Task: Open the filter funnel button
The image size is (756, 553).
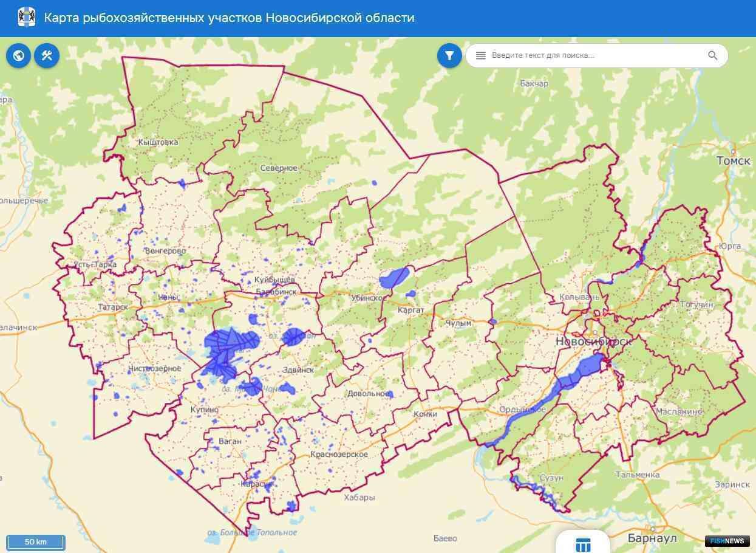Action: point(449,56)
